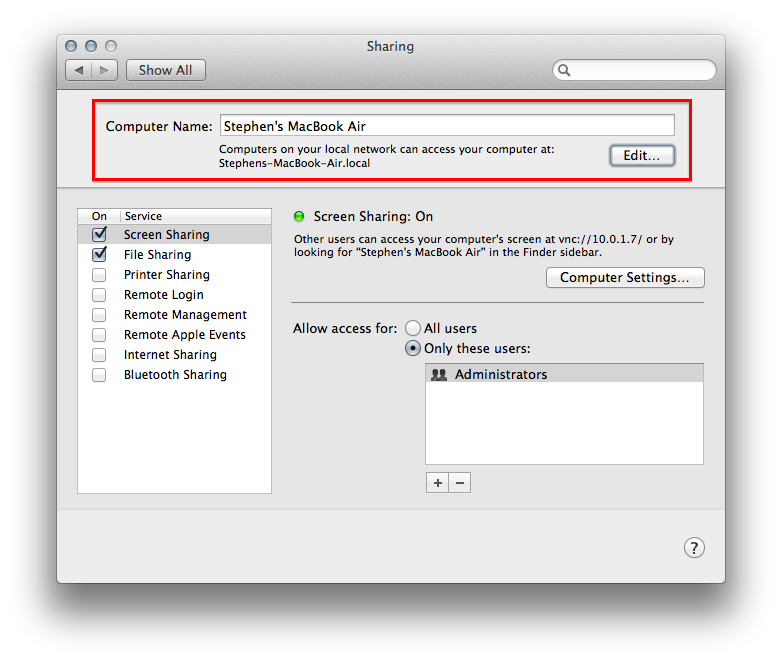Click the green Screen Sharing status indicator
The image size is (782, 662).
tap(299, 217)
